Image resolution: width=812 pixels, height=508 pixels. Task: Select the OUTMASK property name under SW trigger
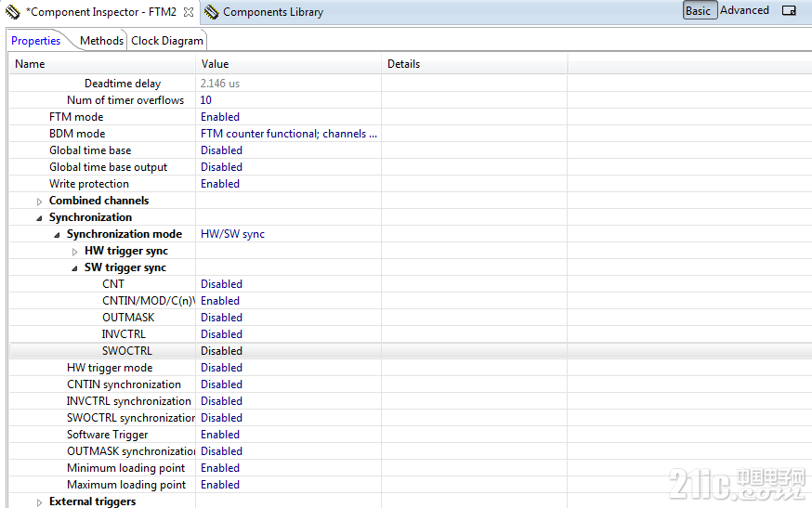point(128,317)
